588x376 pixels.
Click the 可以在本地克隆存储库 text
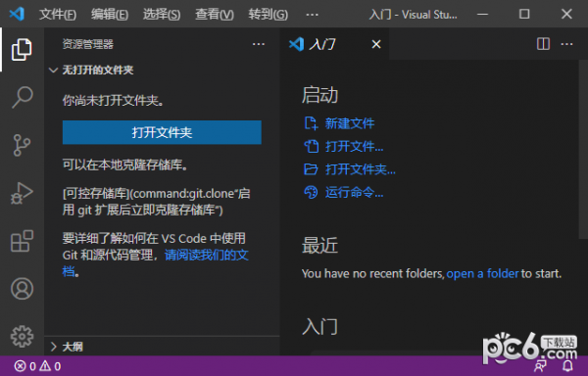125,164
